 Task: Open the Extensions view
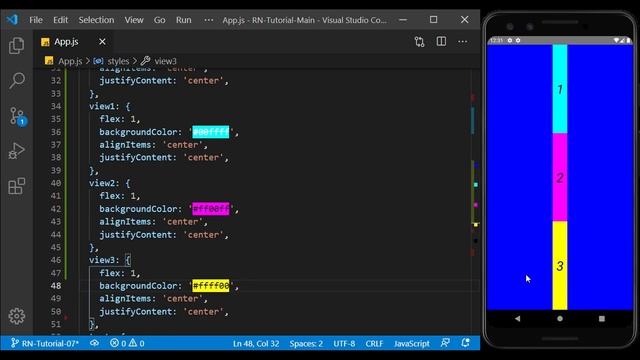16,186
